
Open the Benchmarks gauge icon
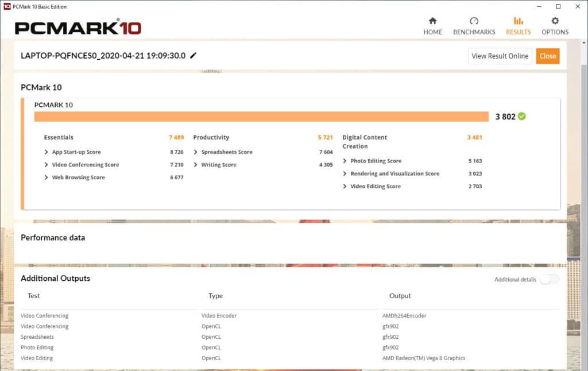click(x=474, y=21)
